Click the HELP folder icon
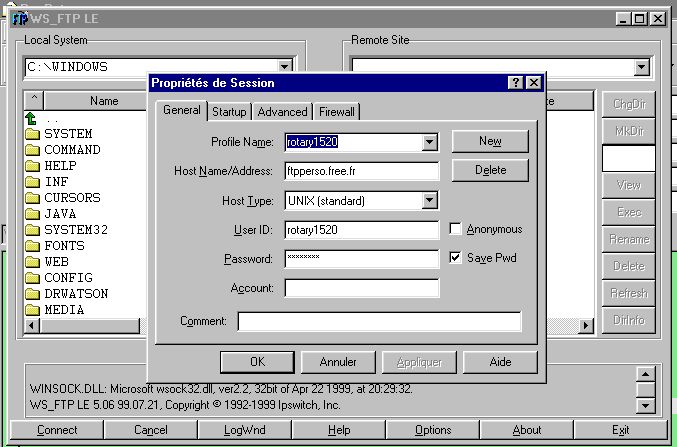The width and height of the screenshot is (677, 447). (32, 166)
